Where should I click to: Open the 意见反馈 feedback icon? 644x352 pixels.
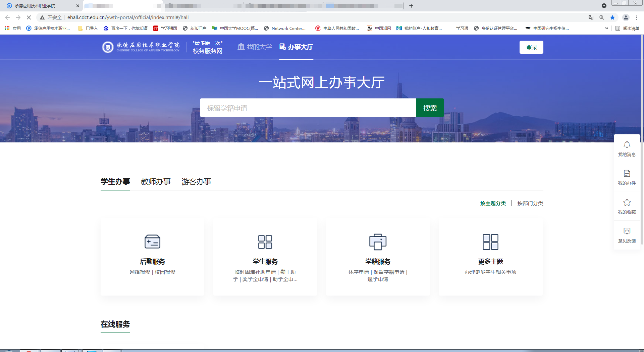[627, 231]
